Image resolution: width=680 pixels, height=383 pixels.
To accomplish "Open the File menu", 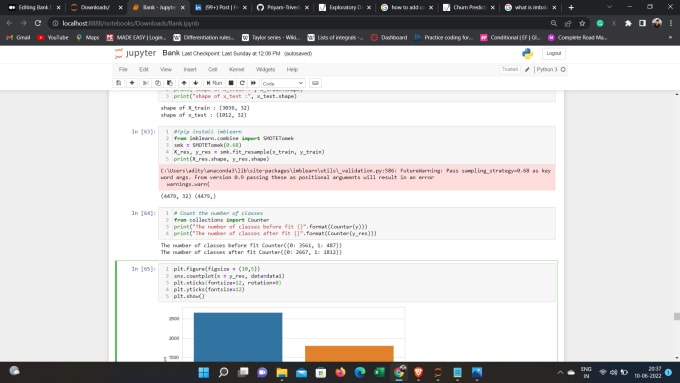I will 123,69.
